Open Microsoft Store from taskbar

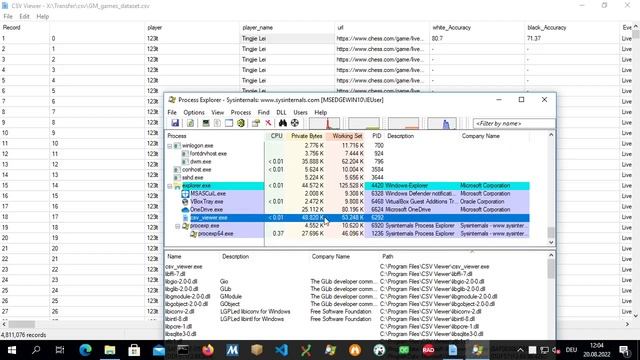pos(134,350)
